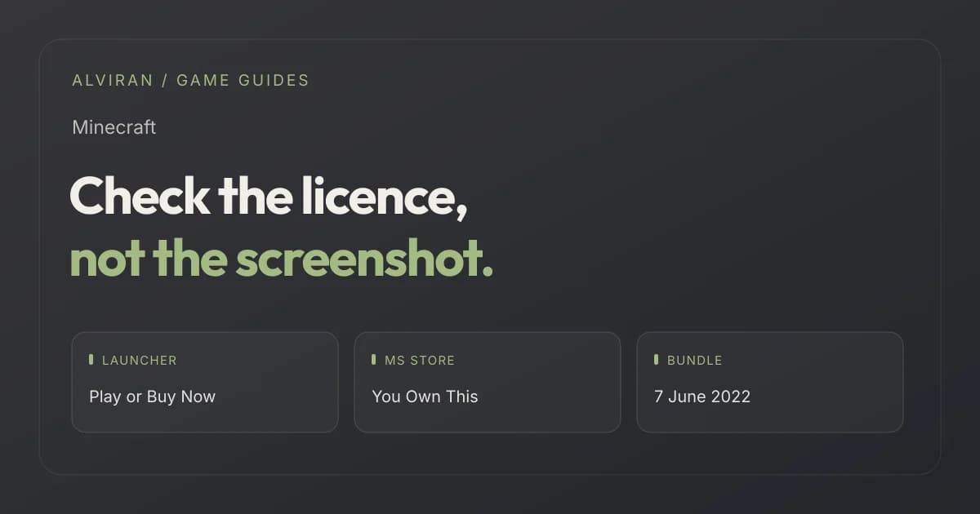Click the ALVIRAN / GAME GUIDES breadcrumb
980x514 pixels.
pyautogui.click(x=190, y=80)
